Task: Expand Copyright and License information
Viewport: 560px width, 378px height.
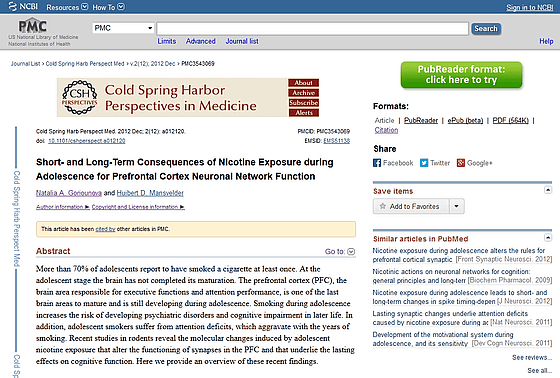Action: pyautogui.click(x=138, y=207)
